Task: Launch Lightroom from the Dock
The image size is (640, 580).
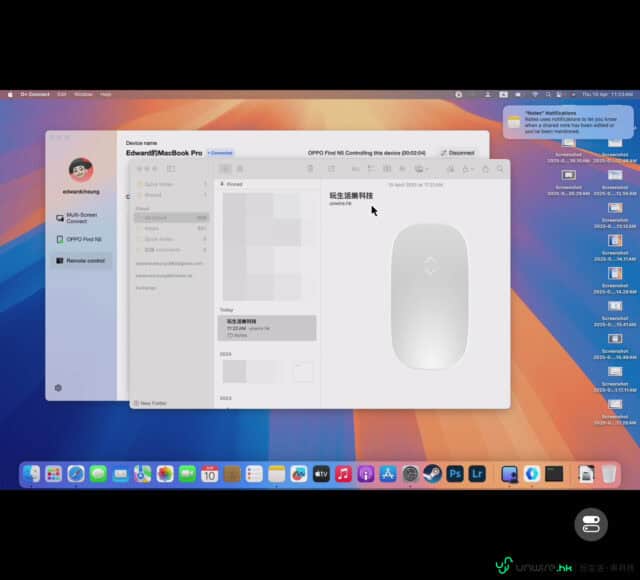Action: (477, 474)
